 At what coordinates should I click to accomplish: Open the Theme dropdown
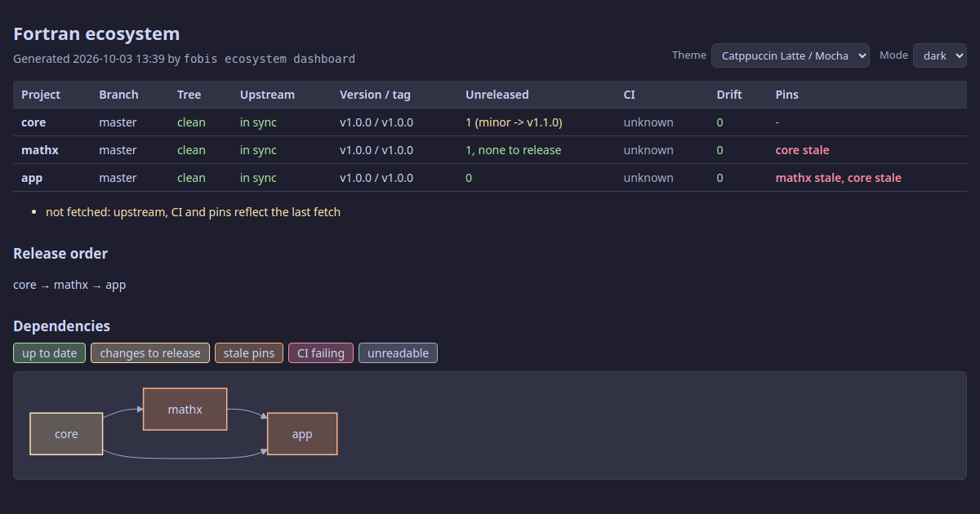tap(790, 55)
